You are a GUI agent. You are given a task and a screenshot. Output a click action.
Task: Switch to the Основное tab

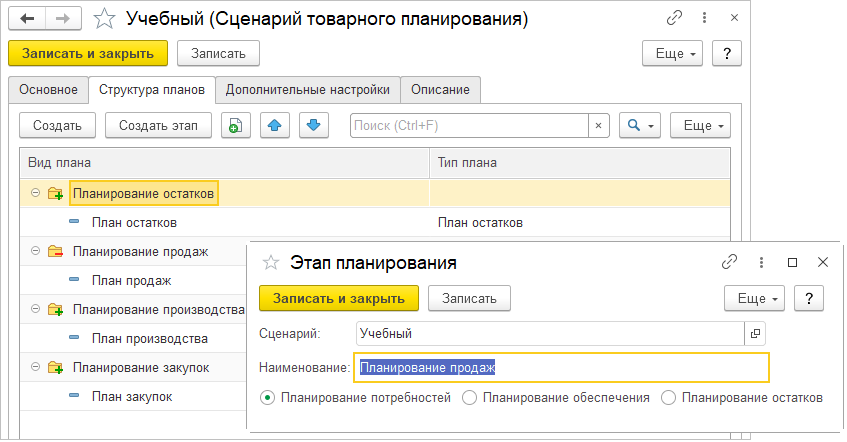click(x=47, y=89)
